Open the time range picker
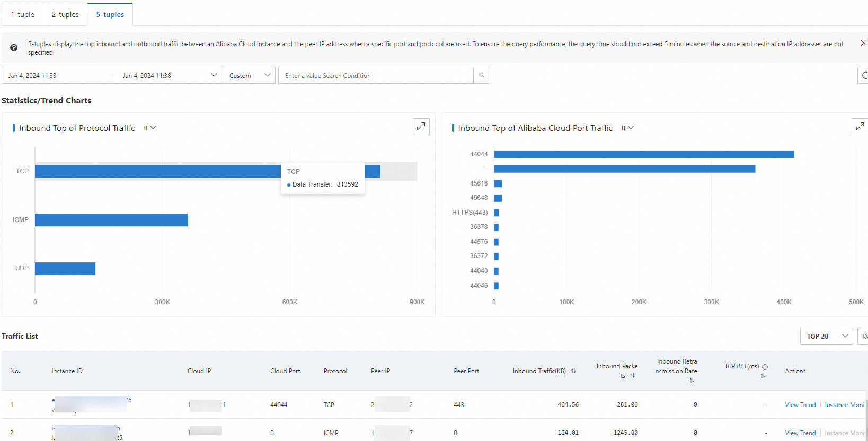868x441 pixels. tap(112, 75)
